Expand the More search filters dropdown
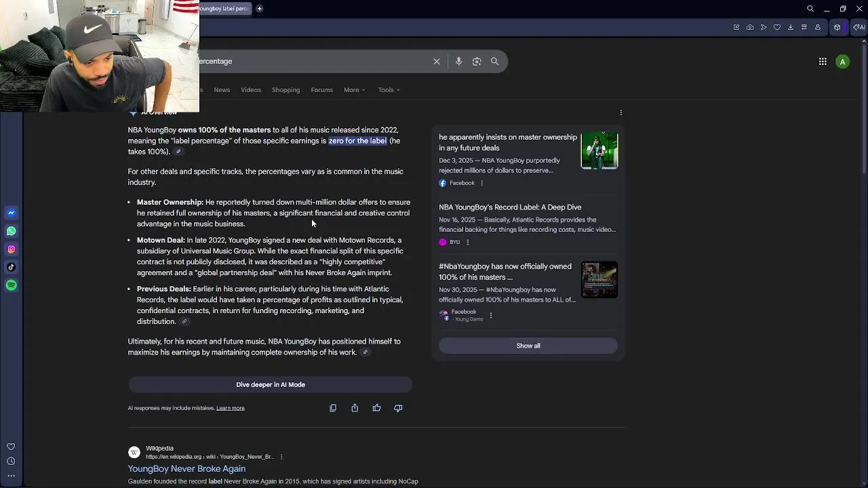Screen dimensions: 868x488 click(x=355, y=90)
